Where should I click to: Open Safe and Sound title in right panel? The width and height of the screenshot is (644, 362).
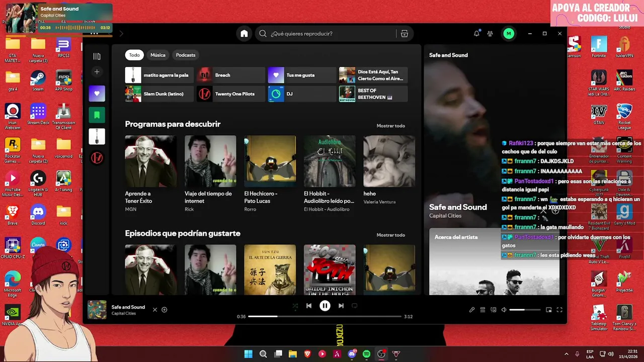[458, 207]
